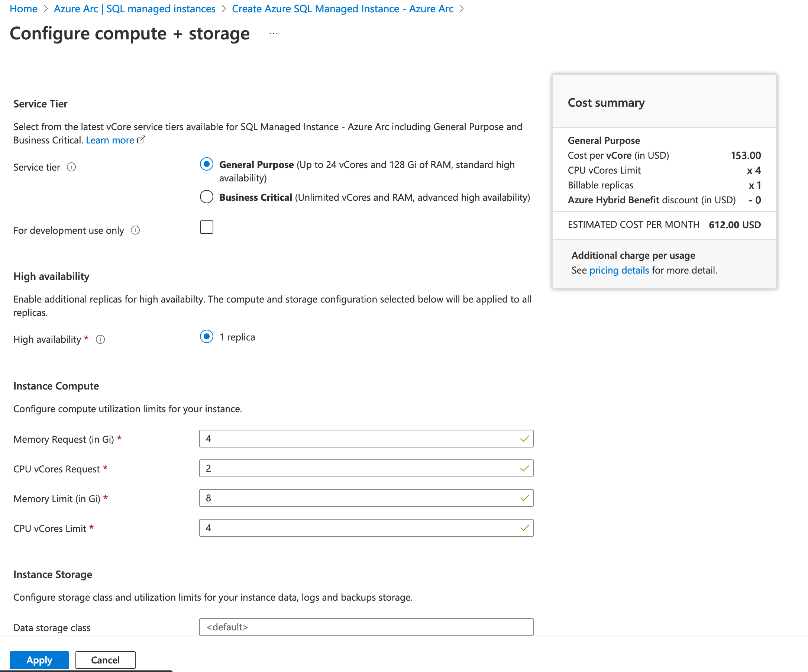
Task: Select the 1 replica option
Action: tap(207, 336)
